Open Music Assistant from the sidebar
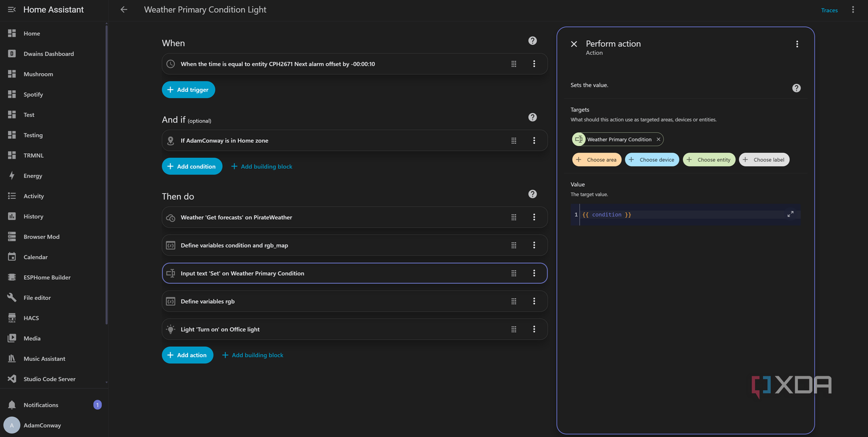The image size is (868, 437). pos(53,359)
